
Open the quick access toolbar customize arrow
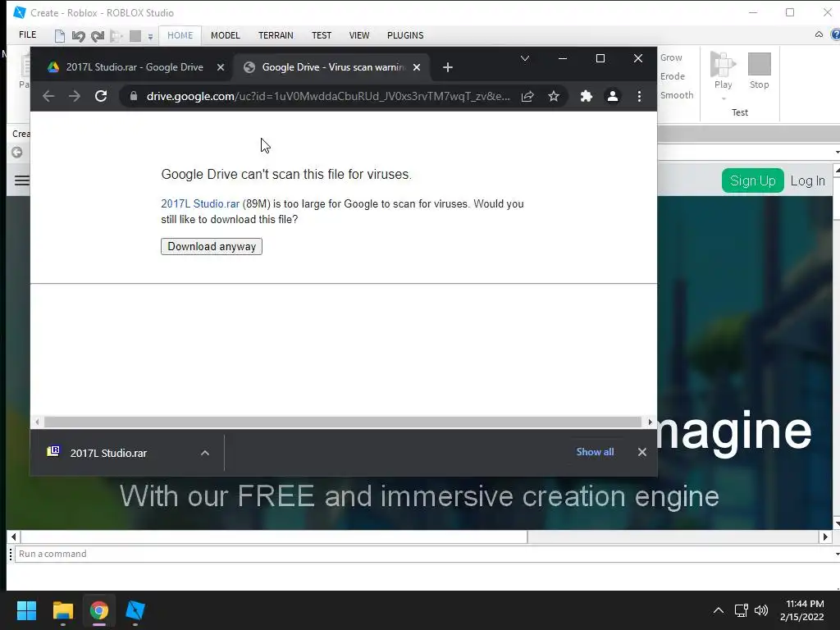pyautogui.click(x=151, y=37)
